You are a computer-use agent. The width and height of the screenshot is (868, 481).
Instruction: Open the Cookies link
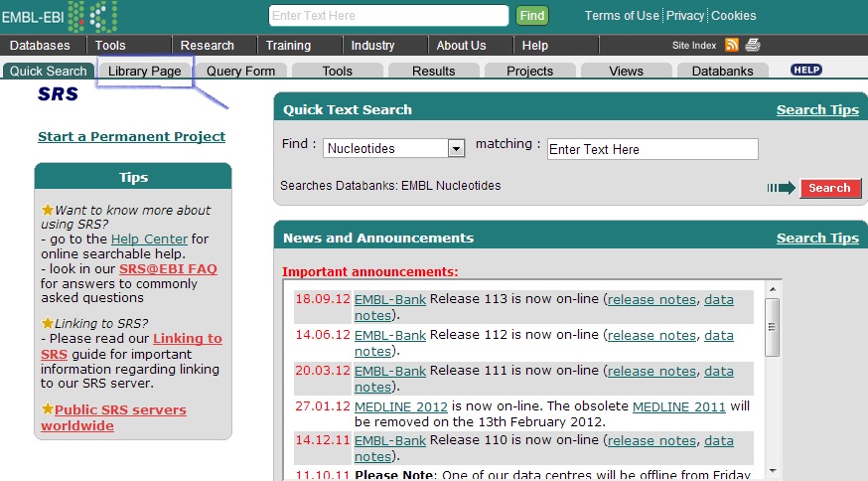[x=734, y=16]
